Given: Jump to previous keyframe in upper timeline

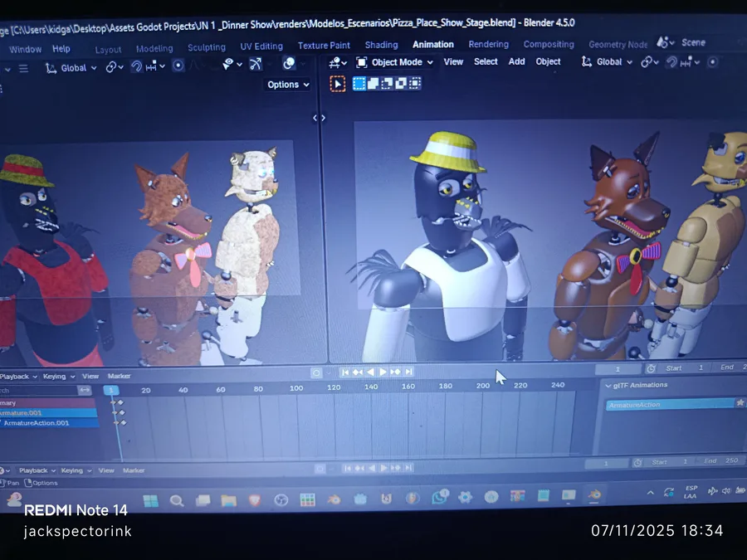Looking at the screenshot, I should 357,372.
